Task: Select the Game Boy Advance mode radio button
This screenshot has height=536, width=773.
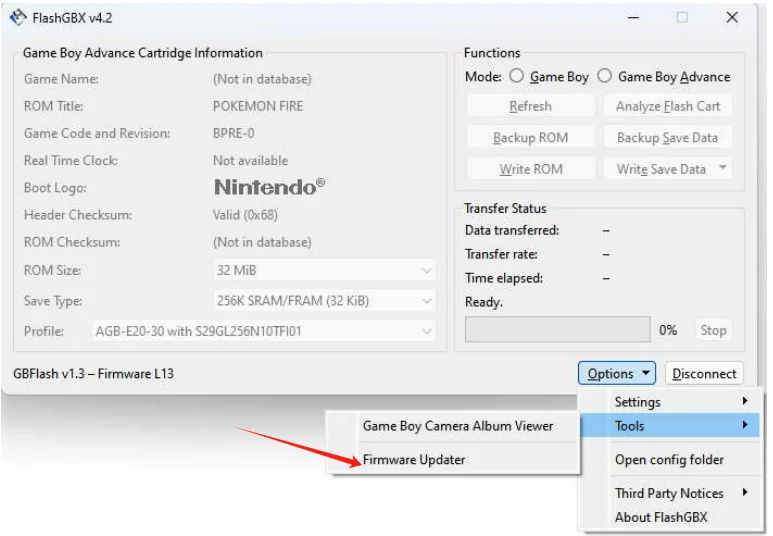Action: [605, 76]
